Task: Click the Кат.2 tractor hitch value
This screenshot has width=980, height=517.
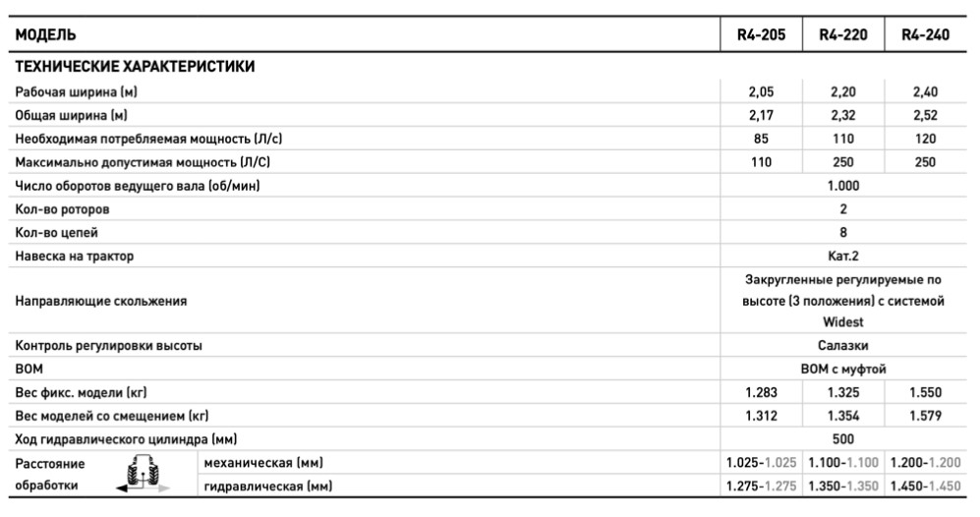Action: pyautogui.click(x=843, y=257)
